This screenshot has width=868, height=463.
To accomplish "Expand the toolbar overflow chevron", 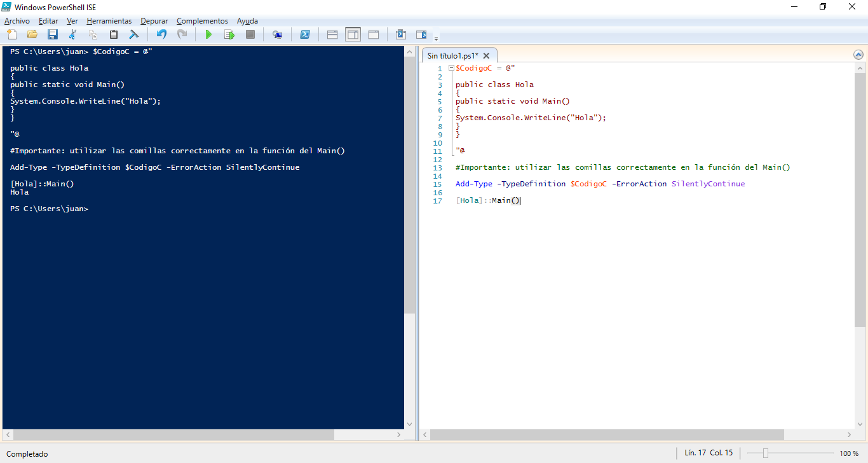I will pyautogui.click(x=436, y=37).
